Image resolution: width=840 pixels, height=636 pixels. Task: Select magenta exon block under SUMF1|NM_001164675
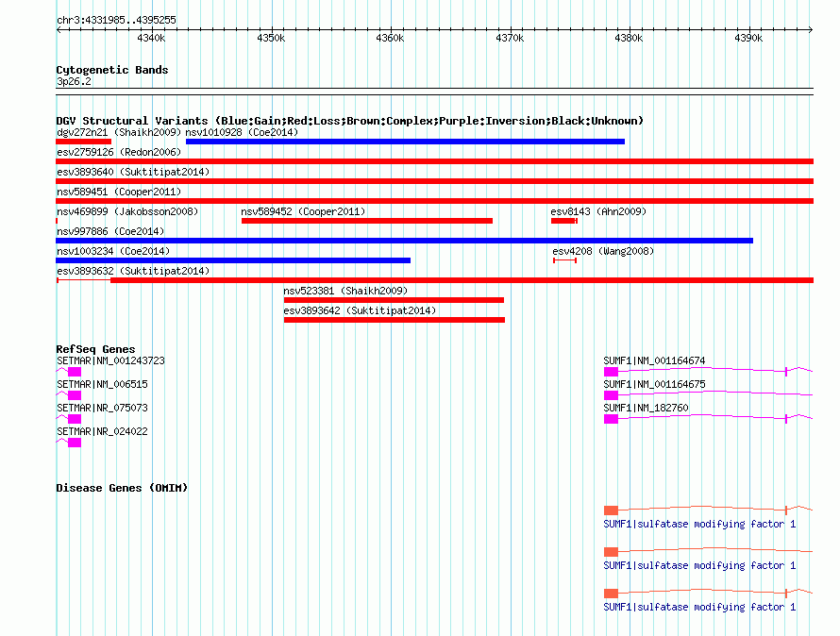tap(611, 394)
